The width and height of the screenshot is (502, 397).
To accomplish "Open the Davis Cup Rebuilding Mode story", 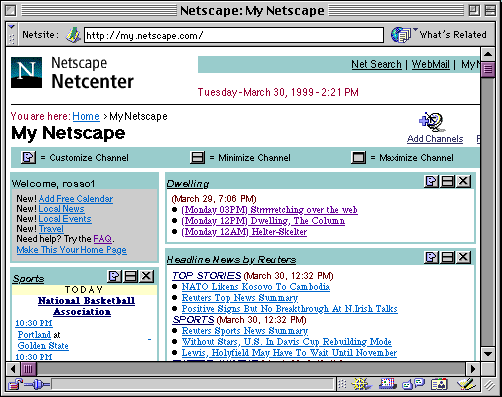I will (286, 342).
